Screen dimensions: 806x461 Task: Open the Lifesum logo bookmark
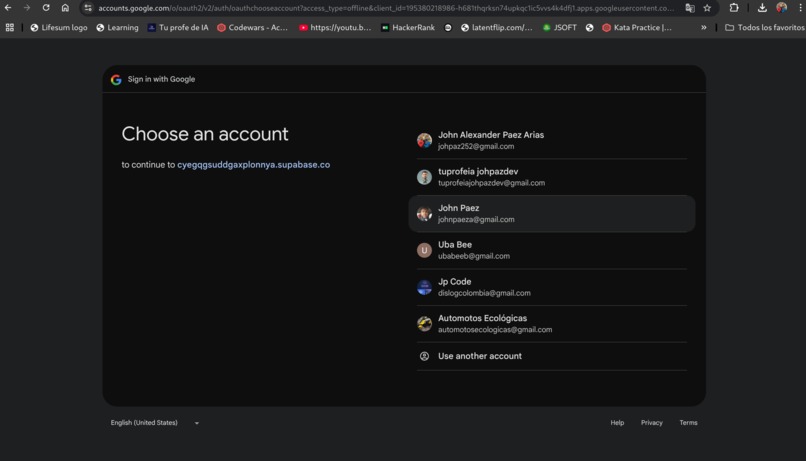59,28
